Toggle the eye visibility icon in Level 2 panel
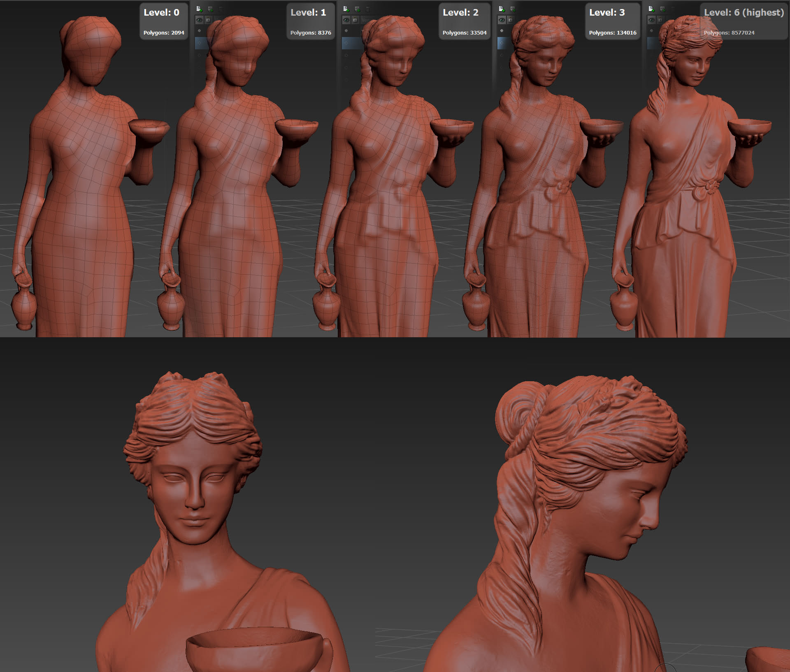Viewport: 790px width, 672px height. pos(346,20)
